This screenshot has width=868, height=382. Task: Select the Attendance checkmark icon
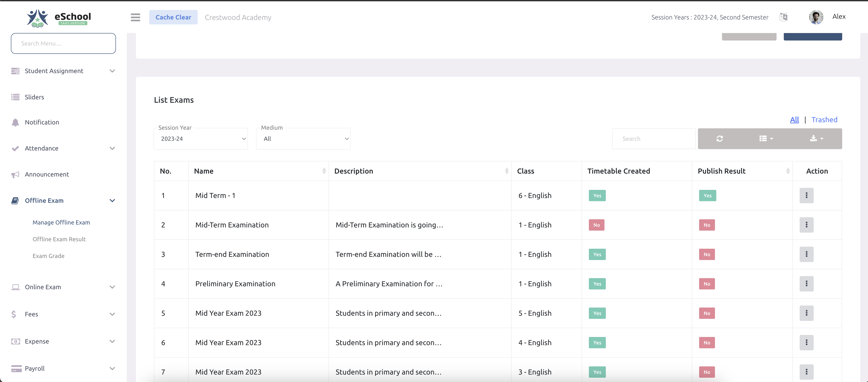point(15,148)
